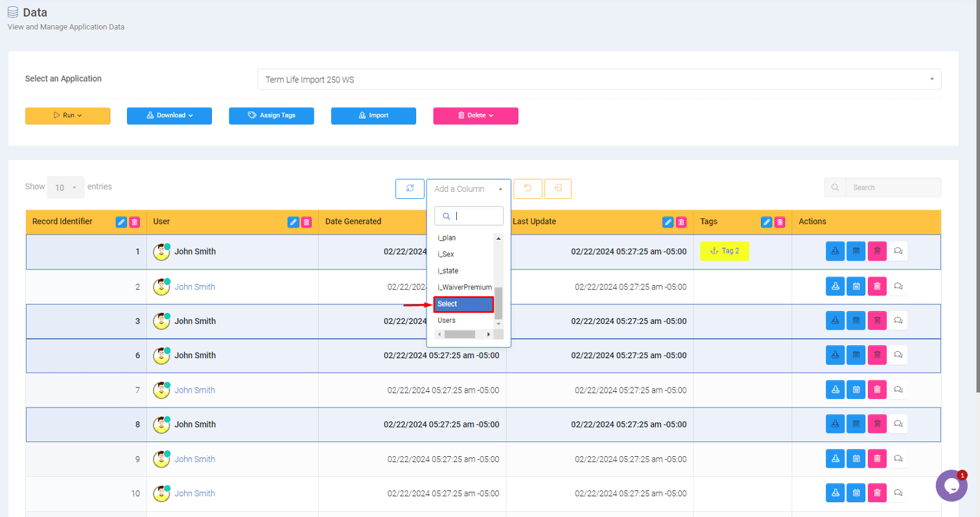Click the orange export column icon button
This screenshot has height=517, width=980.
click(x=558, y=189)
